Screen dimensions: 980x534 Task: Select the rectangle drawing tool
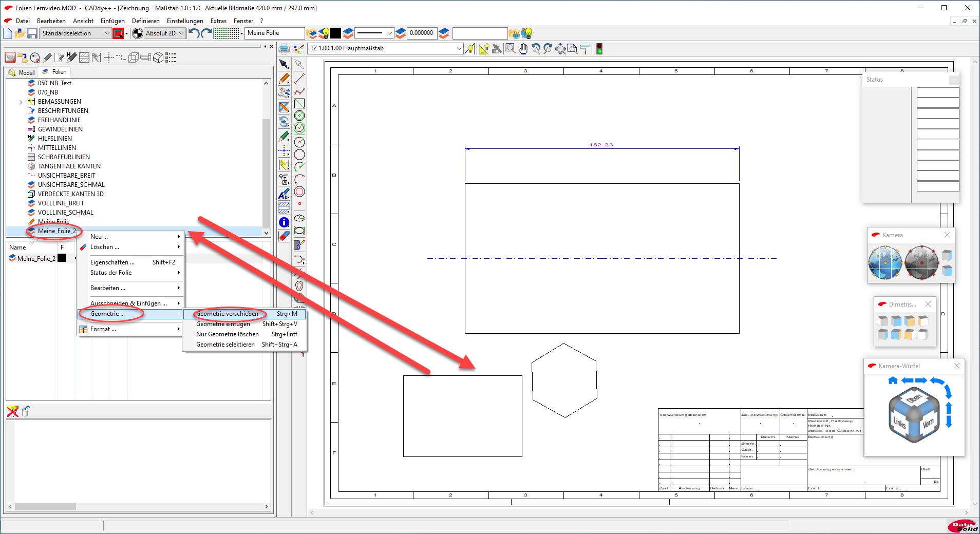(x=299, y=104)
